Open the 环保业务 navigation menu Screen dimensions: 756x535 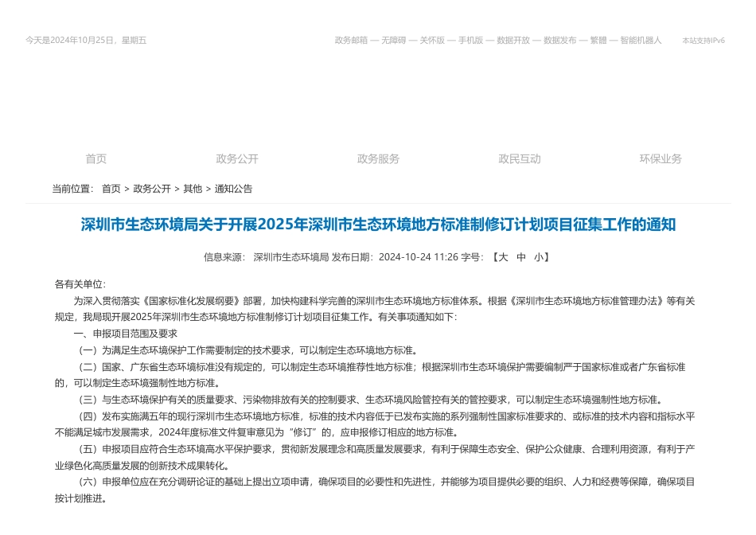[x=661, y=158]
